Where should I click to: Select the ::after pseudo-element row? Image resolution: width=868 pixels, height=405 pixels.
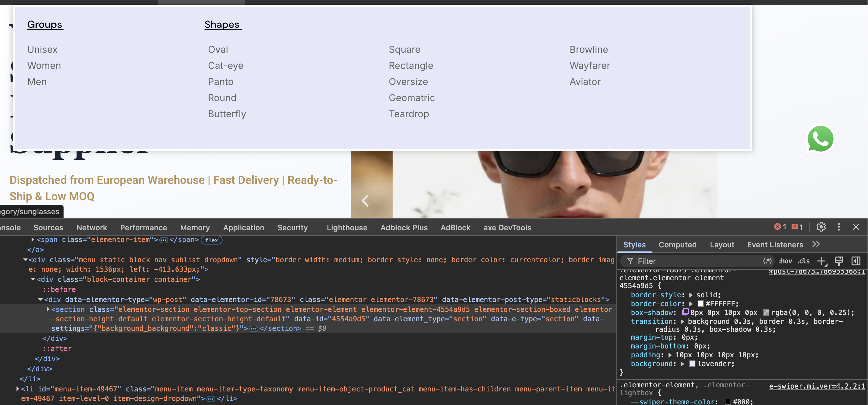[57, 348]
